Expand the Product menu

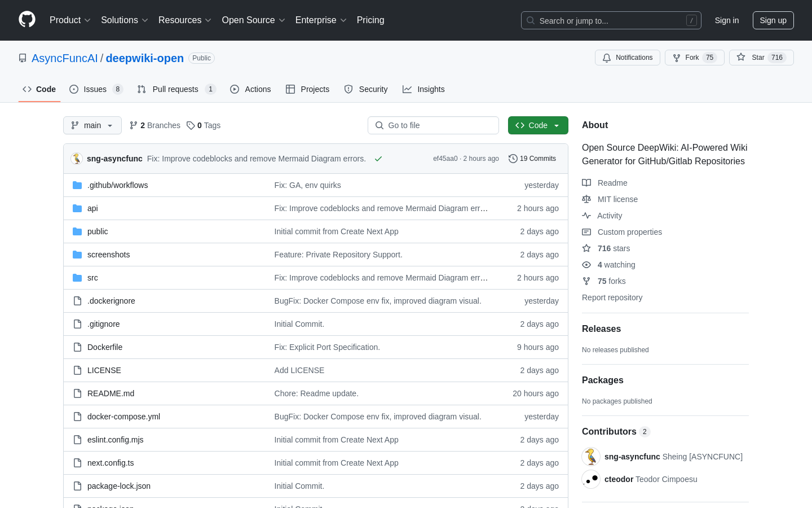[x=70, y=20]
